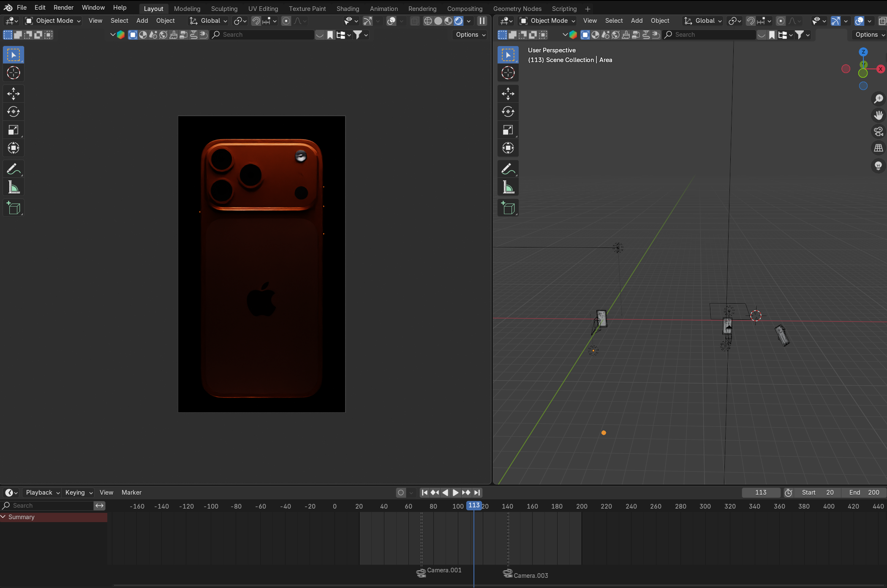
Task: Choose the Measure tool in right viewport
Action: click(508, 187)
